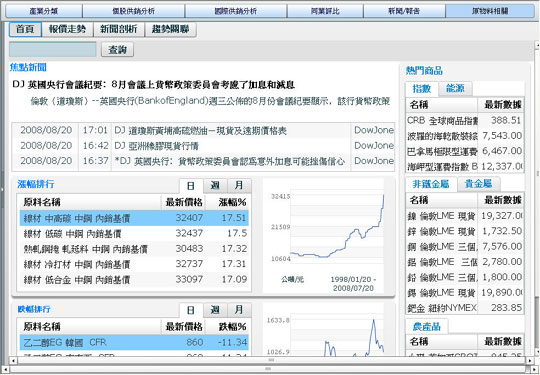Viewport: 540px width, 375px height.
Task: Switch to the 趨勢關聯 sub-tab
Action: click(x=170, y=29)
